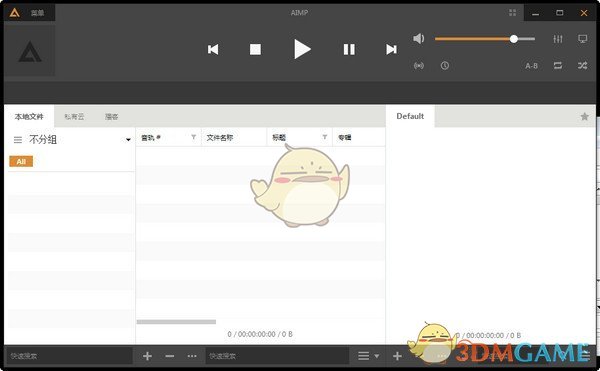Viewport: 600px width, 371px height.
Task: Stop playback with the square button
Action: click(x=255, y=49)
